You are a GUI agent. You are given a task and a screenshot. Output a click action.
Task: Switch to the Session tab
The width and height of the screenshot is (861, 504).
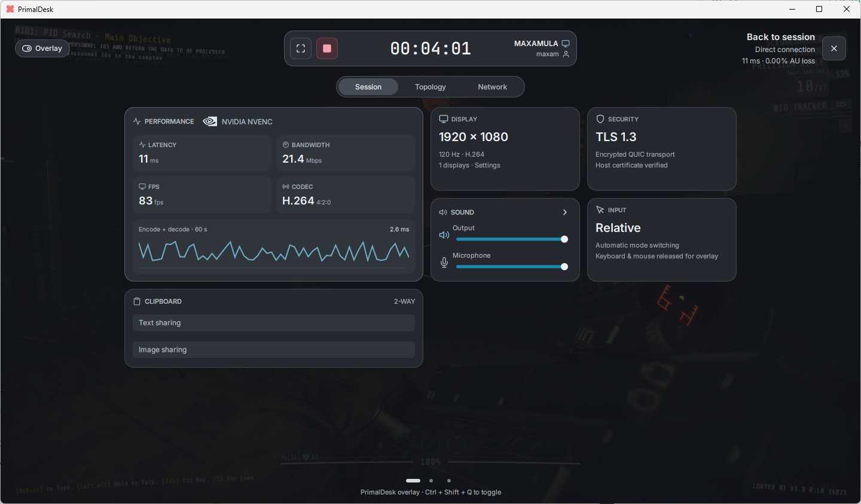pos(368,87)
